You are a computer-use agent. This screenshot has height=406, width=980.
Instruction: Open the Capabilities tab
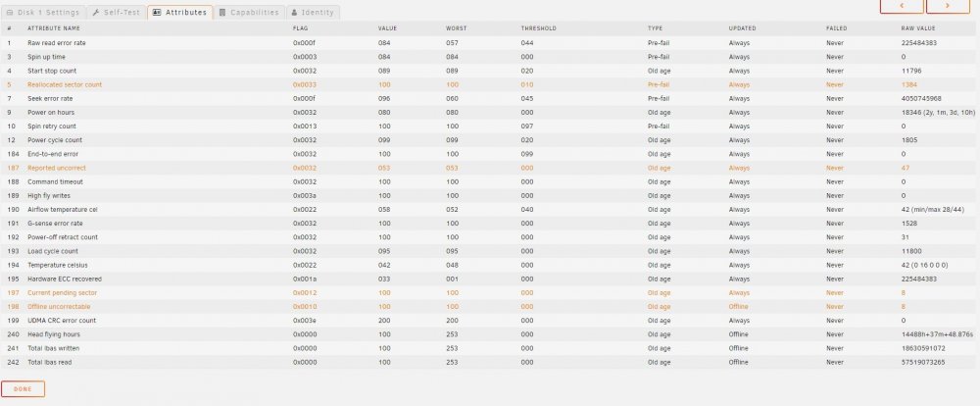coord(249,12)
